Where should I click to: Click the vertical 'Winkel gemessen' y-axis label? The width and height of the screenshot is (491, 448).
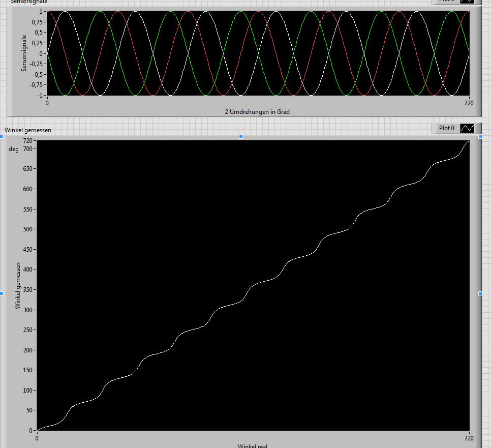click(x=17, y=286)
